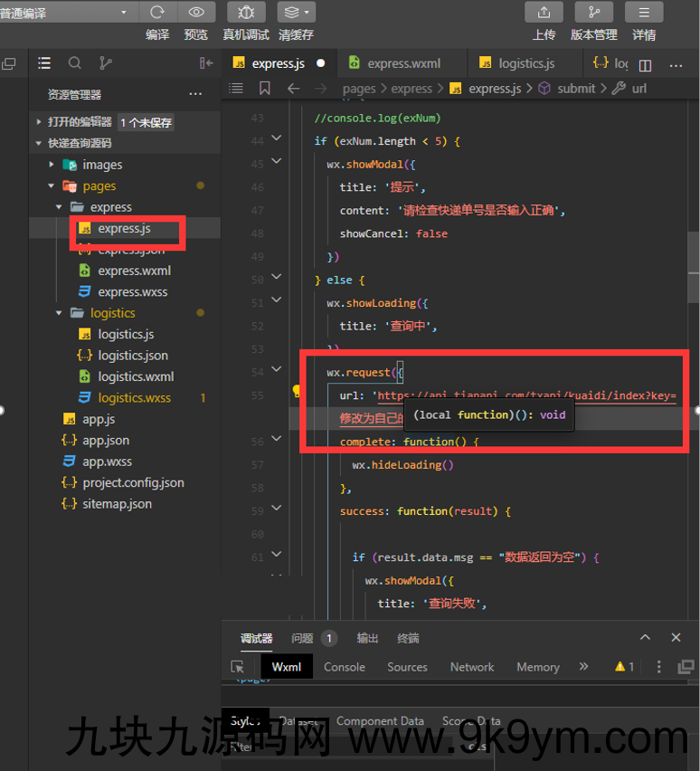Open preview with the eye icon

(195, 12)
